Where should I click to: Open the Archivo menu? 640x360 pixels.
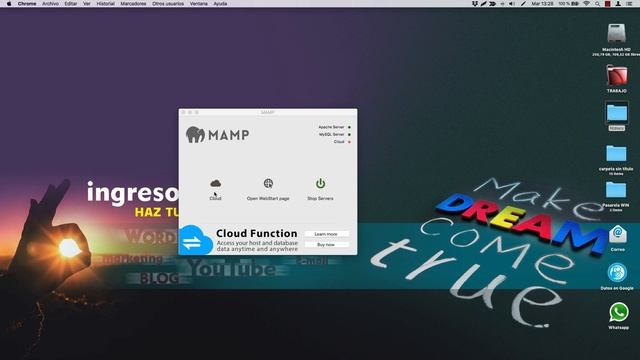click(51, 4)
